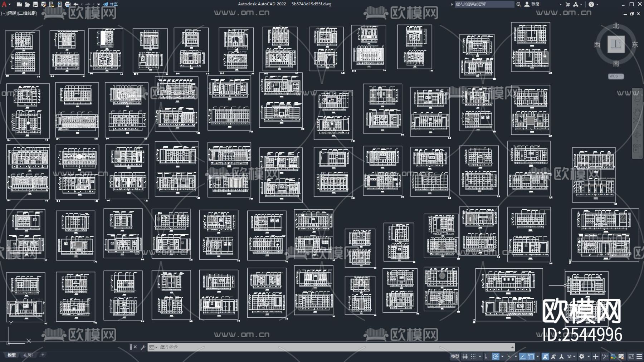Click the Save to Web & Mobile icon
The height and width of the screenshot is (362, 644).
tap(59, 4)
